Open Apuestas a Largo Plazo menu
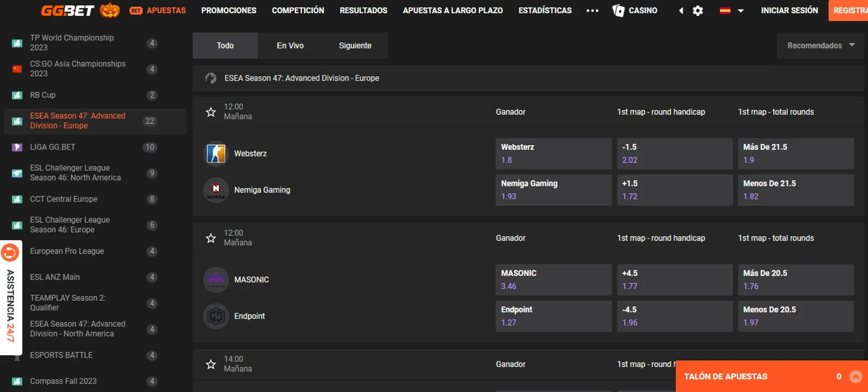Screen dimensions: 868x392 point(453,10)
